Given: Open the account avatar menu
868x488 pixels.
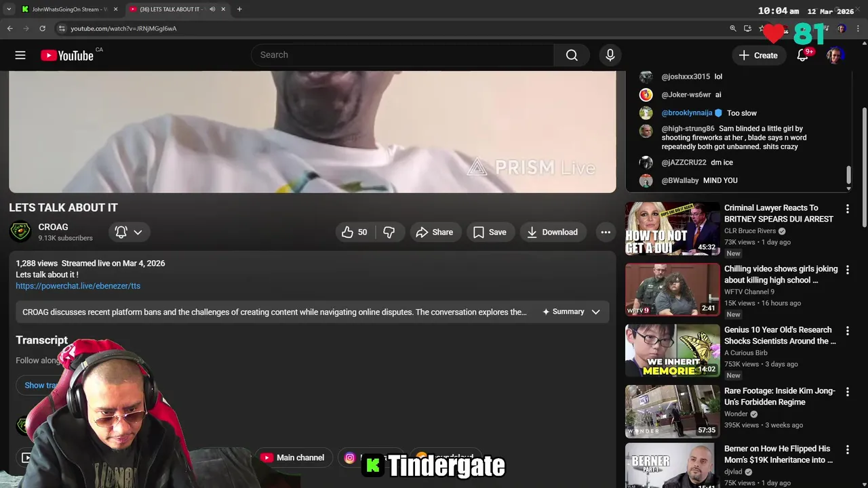Looking at the screenshot, I should click(835, 56).
